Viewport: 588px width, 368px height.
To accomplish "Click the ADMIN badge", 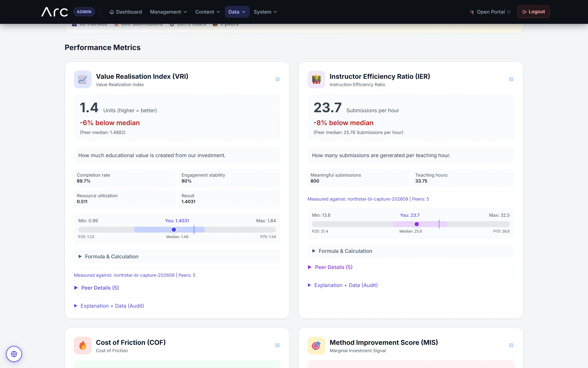I will pyautogui.click(x=84, y=12).
